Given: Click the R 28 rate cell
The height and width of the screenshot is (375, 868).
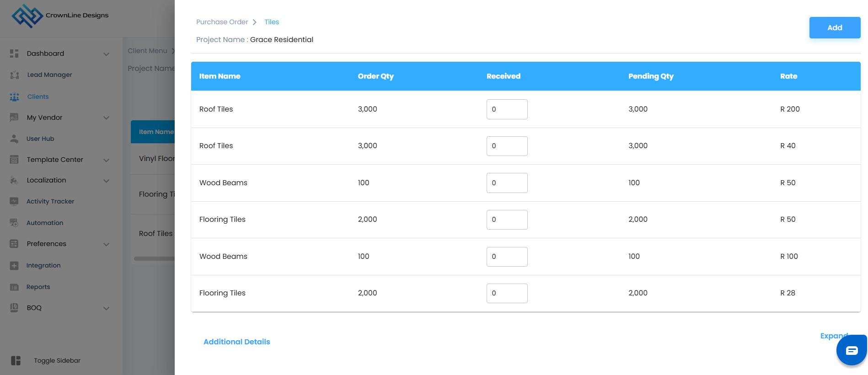Looking at the screenshot, I should [x=788, y=293].
